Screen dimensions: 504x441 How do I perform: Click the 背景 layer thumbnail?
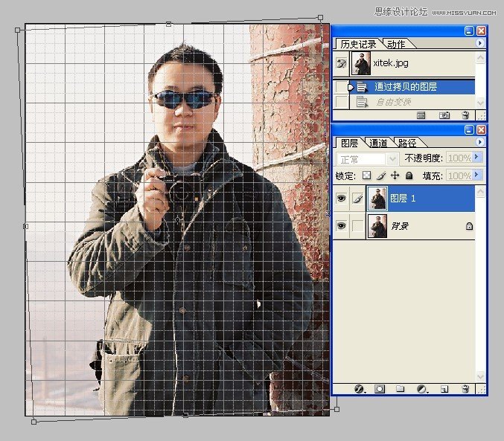[x=377, y=226]
